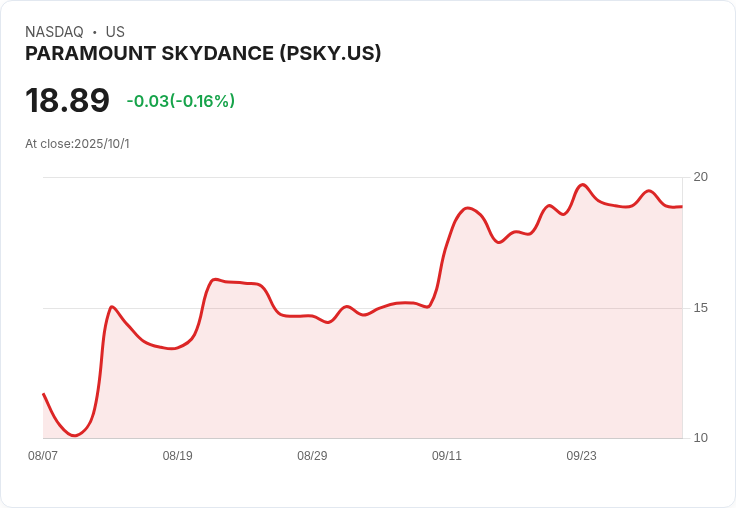Select the 08/07 date on x-axis
This screenshot has width=736, height=508.
tap(43, 456)
